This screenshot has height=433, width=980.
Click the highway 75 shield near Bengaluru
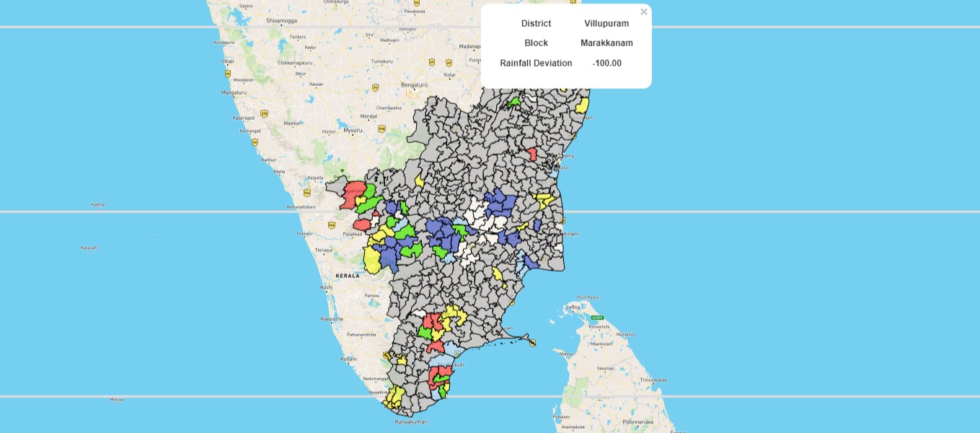tap(375, 88)
